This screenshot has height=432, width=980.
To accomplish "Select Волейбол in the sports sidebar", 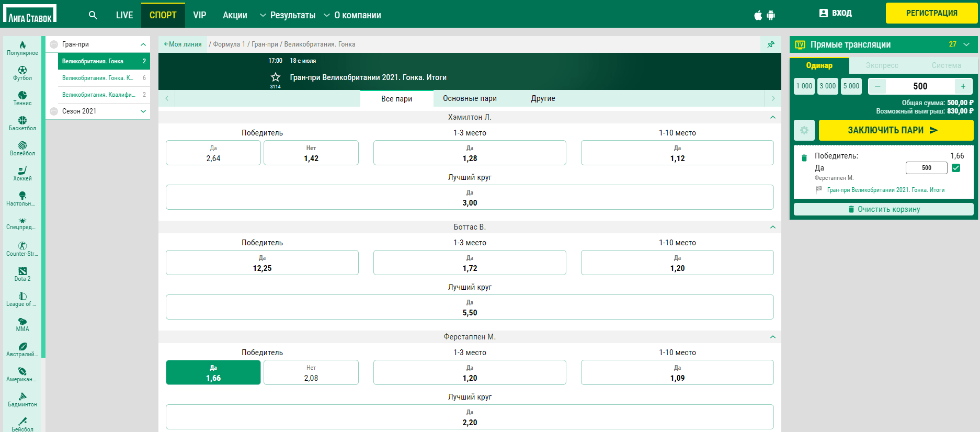I will [x=22, y=149].
